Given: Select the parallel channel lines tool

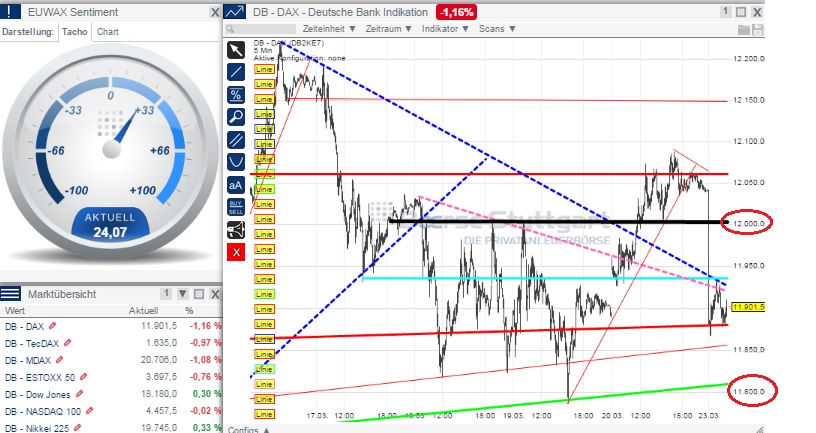Looking at the screenshot, I should [x=236, y=140].
